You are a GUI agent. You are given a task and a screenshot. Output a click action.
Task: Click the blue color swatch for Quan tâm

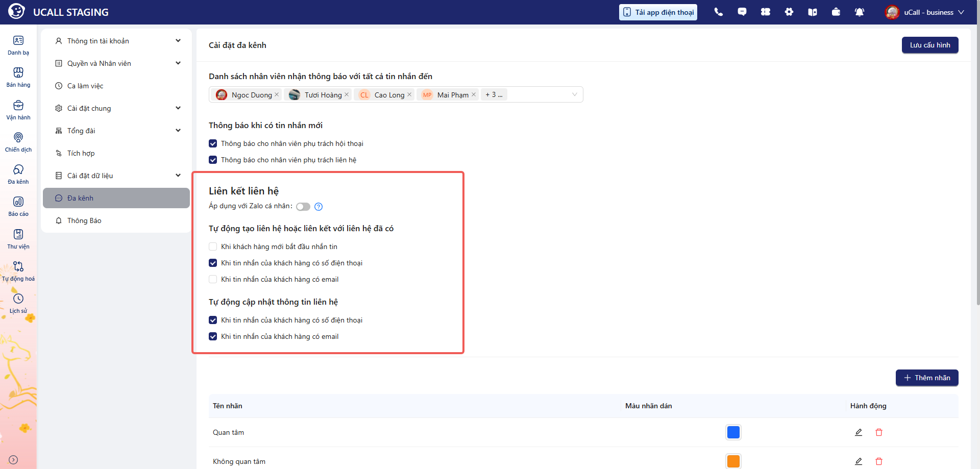pos(733,432)
